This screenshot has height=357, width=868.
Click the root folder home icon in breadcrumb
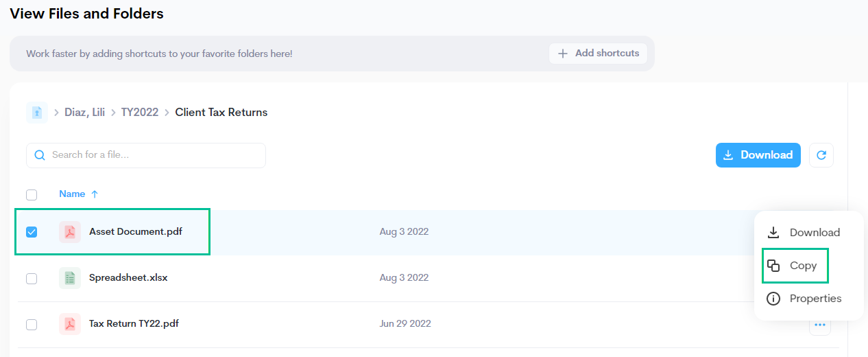[x=37, y=113]
